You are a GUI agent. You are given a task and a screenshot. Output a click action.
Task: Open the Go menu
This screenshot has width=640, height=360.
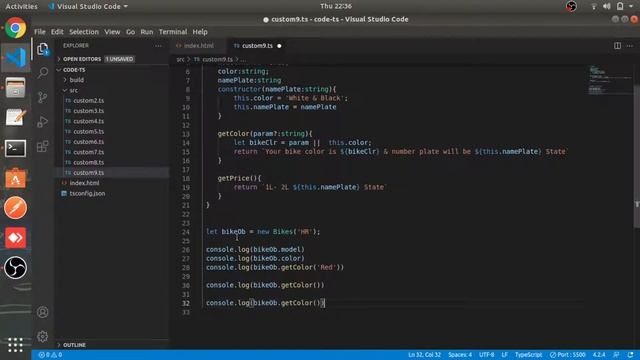pos(130,32)
